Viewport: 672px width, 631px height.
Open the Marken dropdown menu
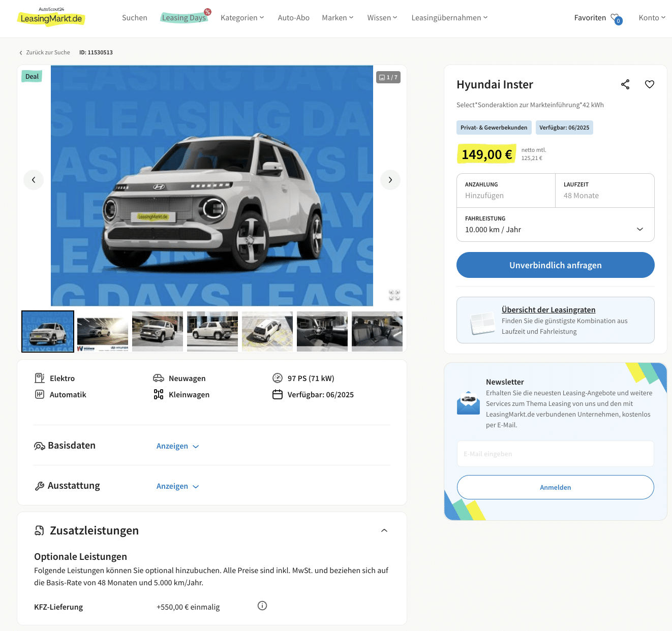(x=338, y=18)
